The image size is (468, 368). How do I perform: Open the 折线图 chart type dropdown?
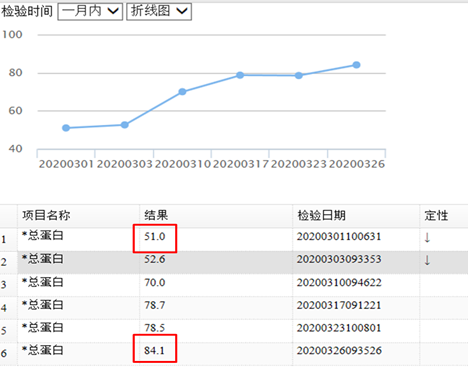point(159,12)
